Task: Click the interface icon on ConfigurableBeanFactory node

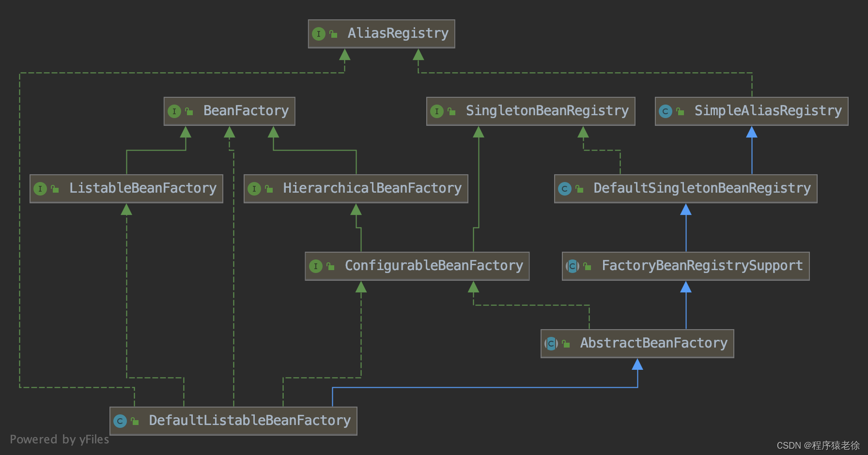Action: click(316, 266)
